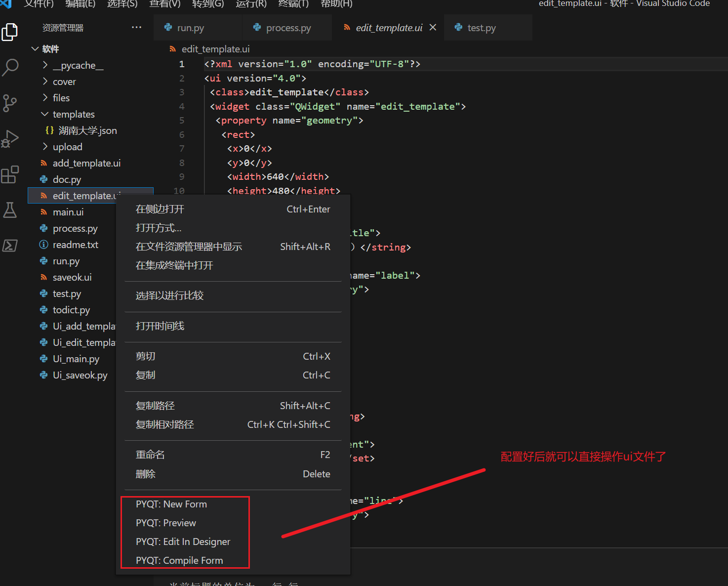Open the Source Control view icon

(10, 103)
